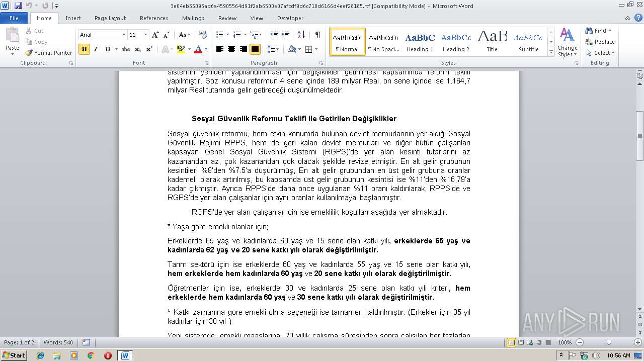Open the font name dropdown

[x=124, y=35]
